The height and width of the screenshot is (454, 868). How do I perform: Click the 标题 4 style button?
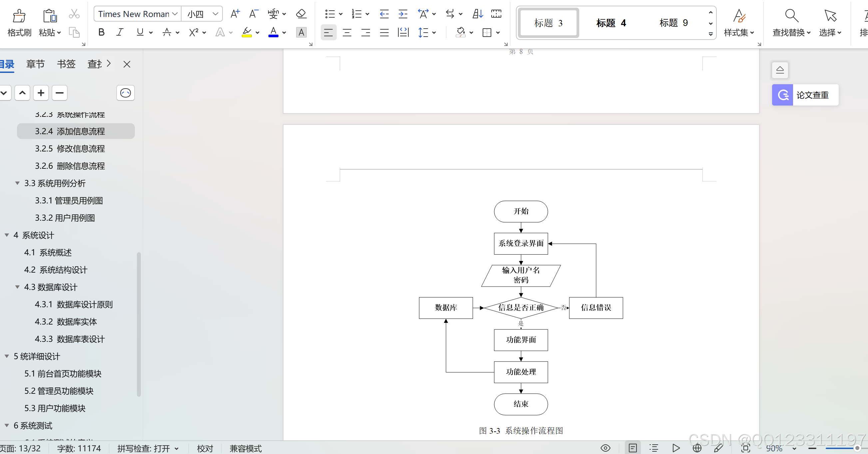click(611, 22)
